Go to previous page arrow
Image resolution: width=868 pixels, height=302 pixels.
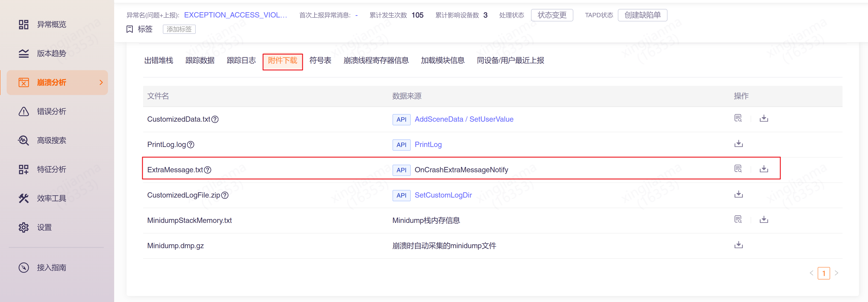tap(811, 273)
